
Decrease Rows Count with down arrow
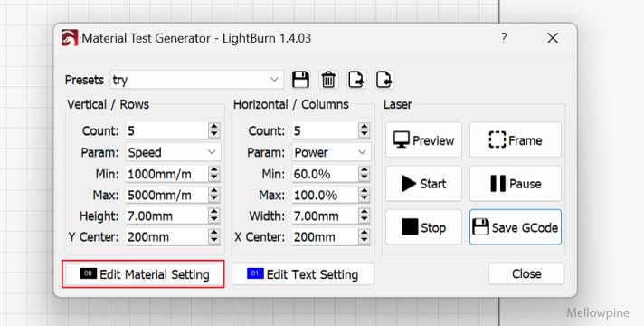[213, 135]
